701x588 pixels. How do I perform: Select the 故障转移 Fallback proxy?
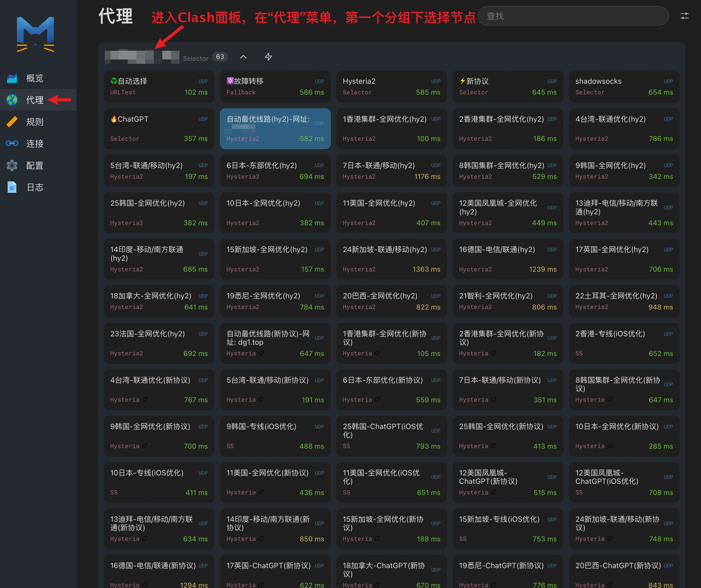tap(275, 86)
